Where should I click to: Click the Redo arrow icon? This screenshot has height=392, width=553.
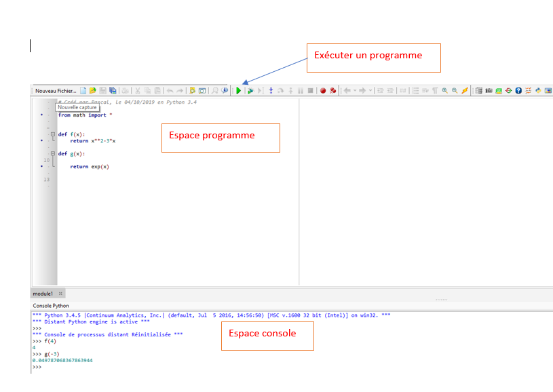[x=180, y=91]
